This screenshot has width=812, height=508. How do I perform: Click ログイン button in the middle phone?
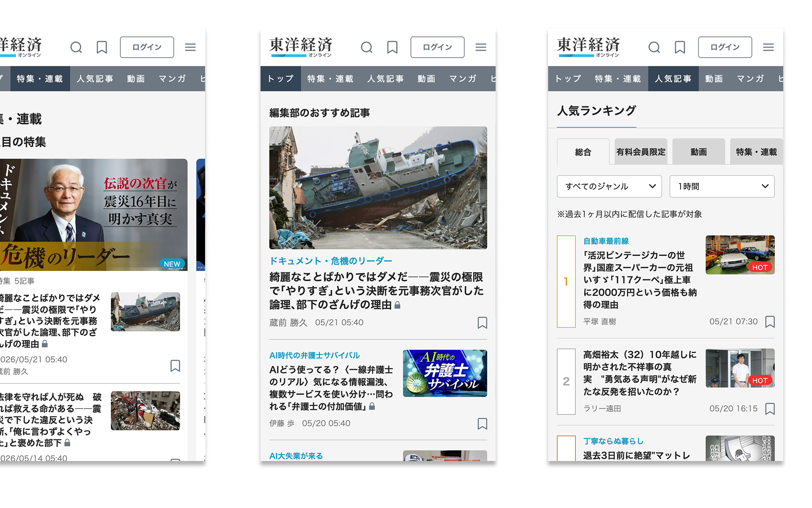tap(437, 47)
